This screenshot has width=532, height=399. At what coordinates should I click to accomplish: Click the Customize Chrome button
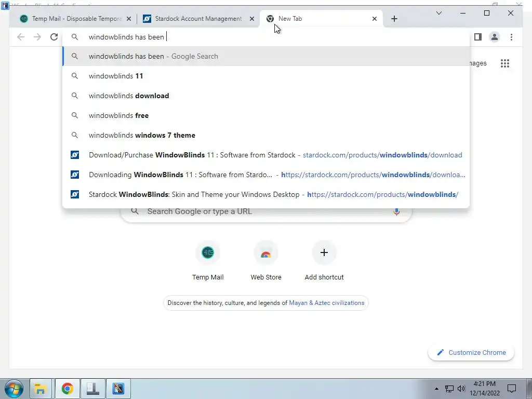[x=471, y=353]
